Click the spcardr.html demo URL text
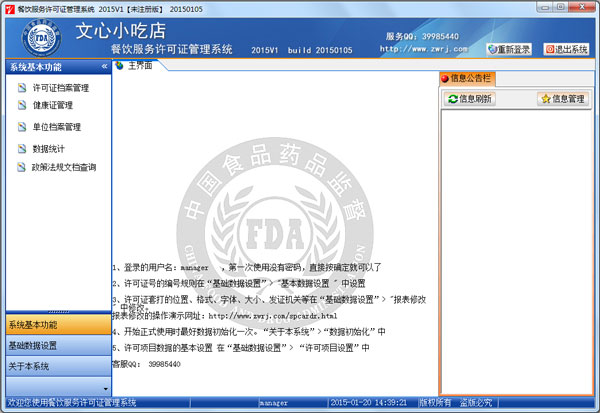The height and width of the screenshot is (413, 600). coord(273,316)
